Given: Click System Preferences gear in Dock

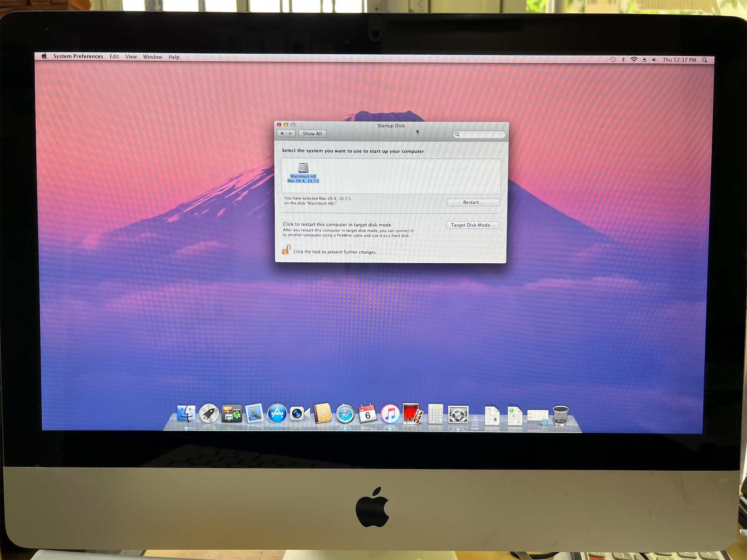Looking at the screenshot, I should [458, 414].
